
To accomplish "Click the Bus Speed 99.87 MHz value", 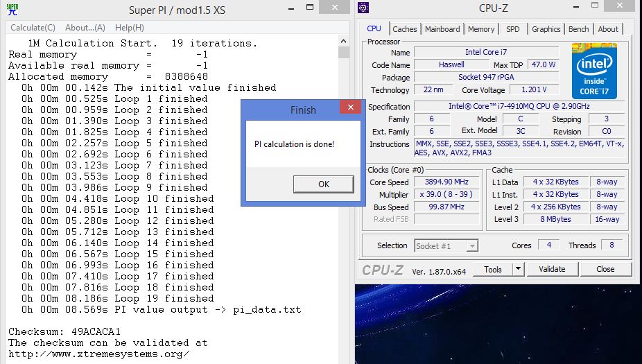I will 446,207.
